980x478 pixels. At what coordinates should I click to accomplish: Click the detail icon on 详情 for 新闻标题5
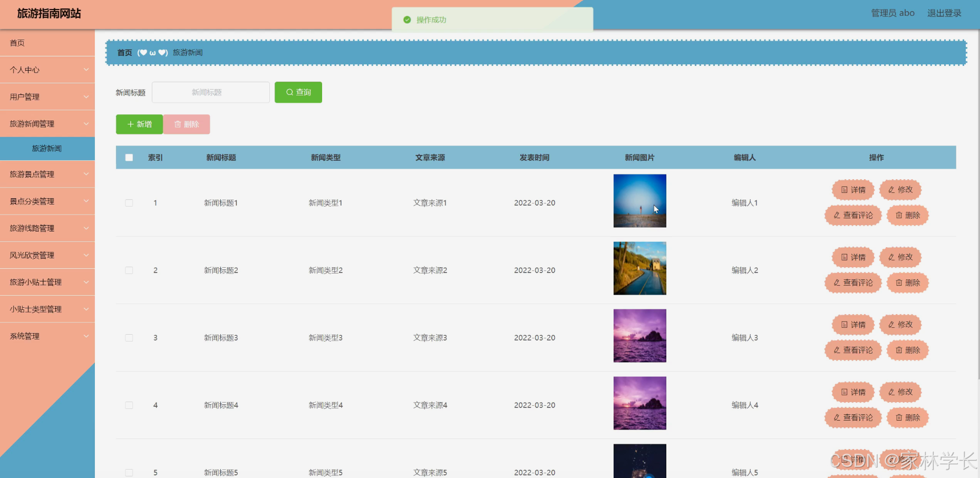point(845,460)
